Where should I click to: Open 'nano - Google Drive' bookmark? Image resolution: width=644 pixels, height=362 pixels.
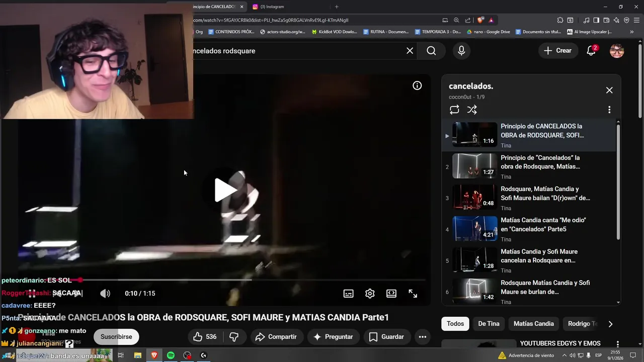488,32
